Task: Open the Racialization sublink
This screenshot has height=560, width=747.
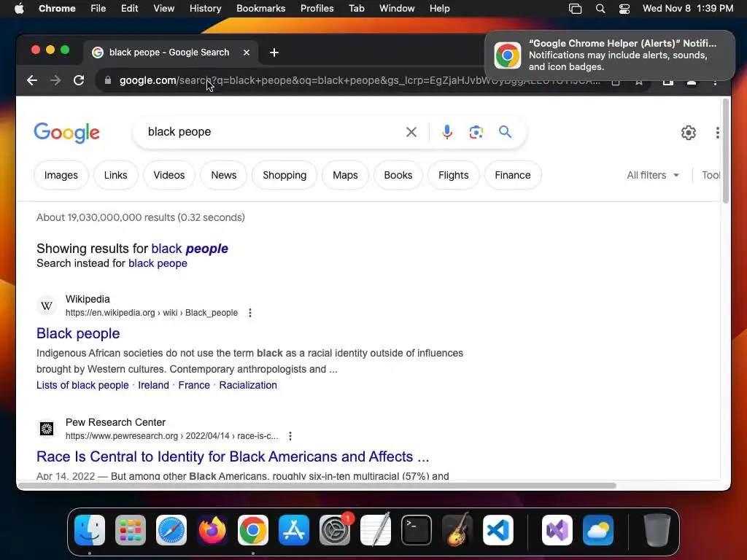Action: [x=248, y=385]
